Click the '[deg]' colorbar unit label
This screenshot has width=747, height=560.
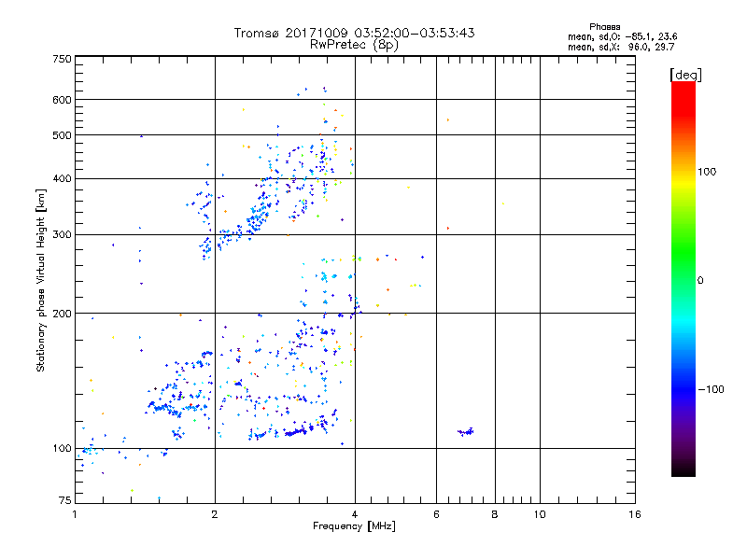click(685, 75)
